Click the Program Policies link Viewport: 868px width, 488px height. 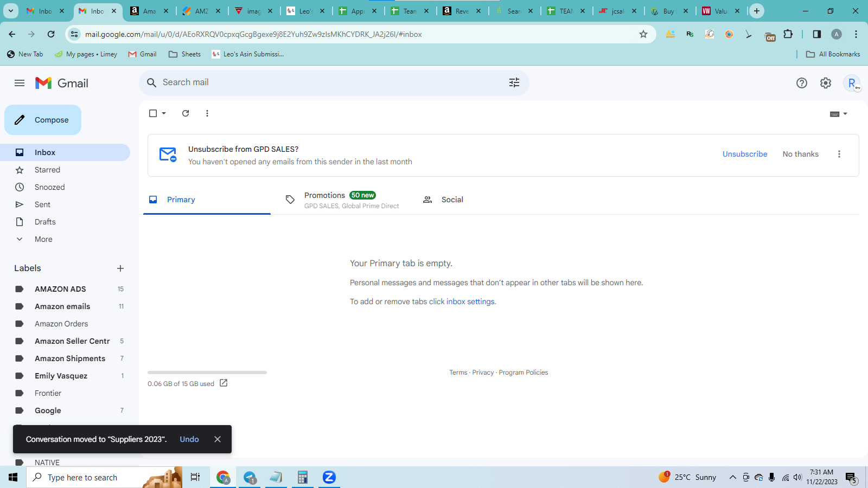pyautogui.click(x=523, y=373)
